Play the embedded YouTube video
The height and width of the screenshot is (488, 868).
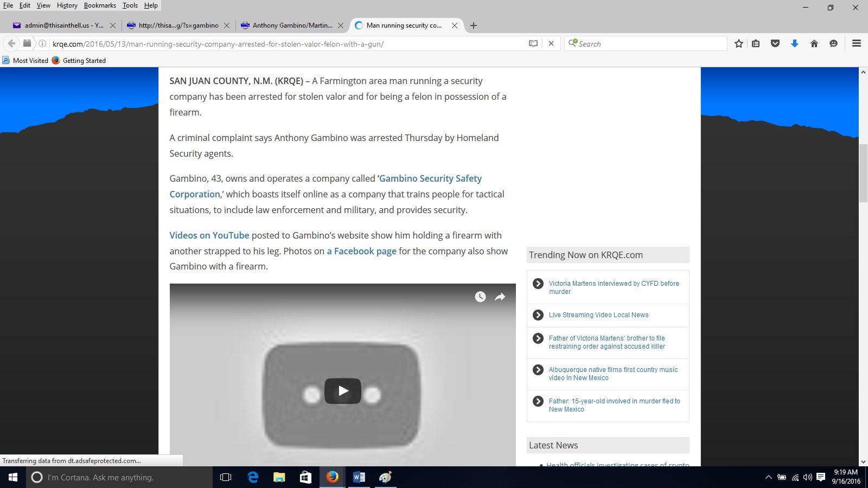point(343,391)
